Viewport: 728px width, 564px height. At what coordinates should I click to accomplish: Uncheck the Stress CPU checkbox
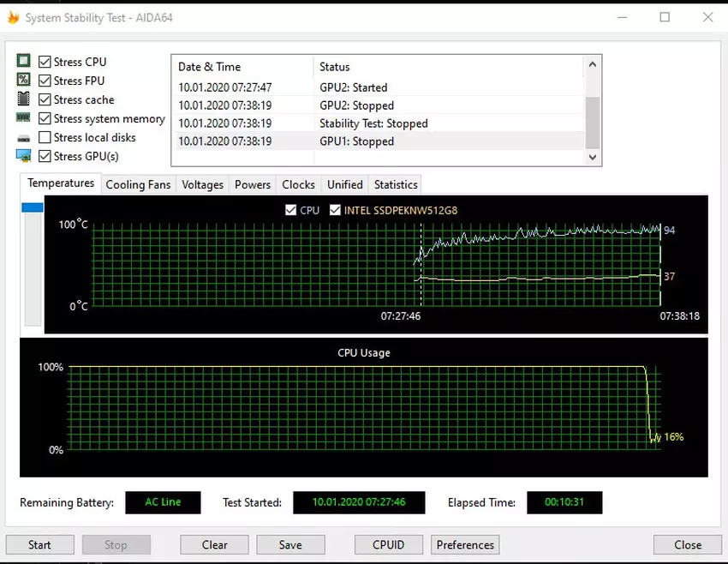[x=45, y=62]
